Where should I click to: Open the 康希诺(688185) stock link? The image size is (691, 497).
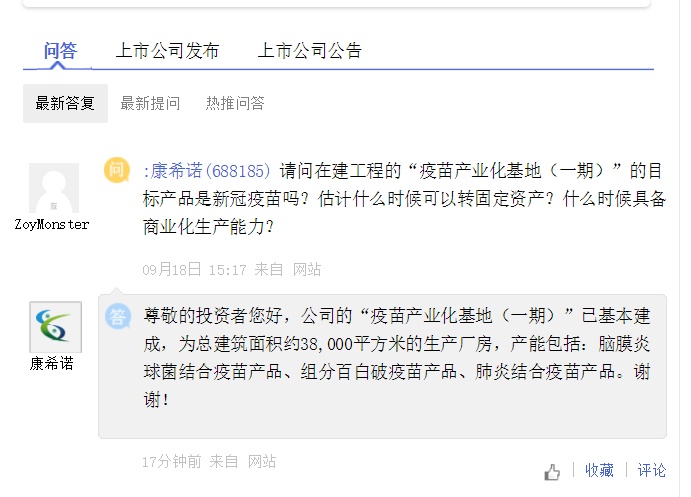click(x=208, y=170)
